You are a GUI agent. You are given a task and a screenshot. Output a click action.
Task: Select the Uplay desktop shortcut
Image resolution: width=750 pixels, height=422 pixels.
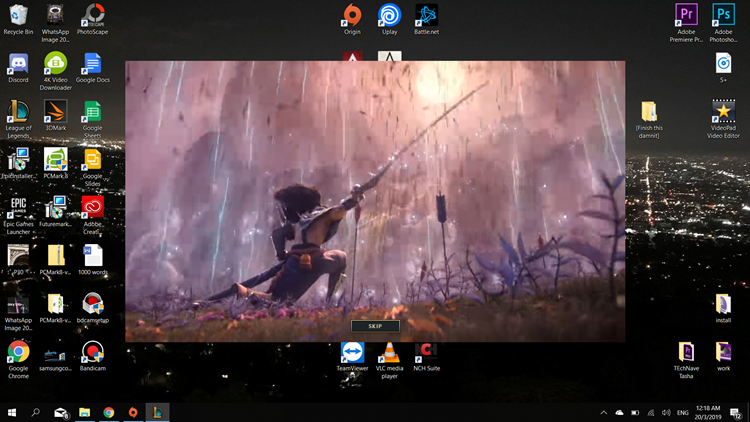point(389,19)
